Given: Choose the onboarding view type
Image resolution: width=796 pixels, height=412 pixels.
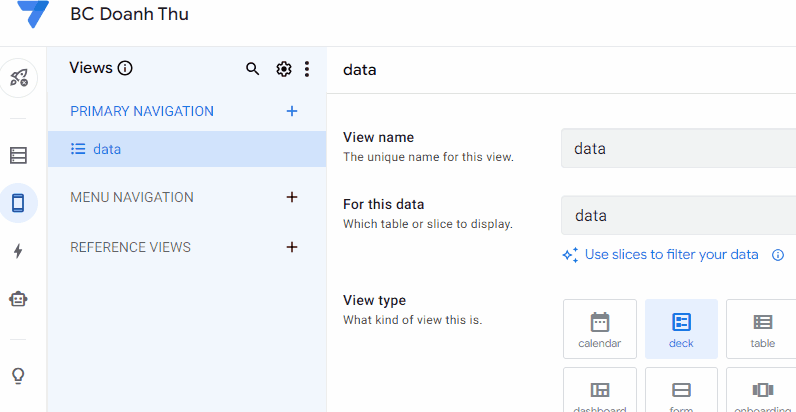Looking at the screenshot, I should [762, 390].
